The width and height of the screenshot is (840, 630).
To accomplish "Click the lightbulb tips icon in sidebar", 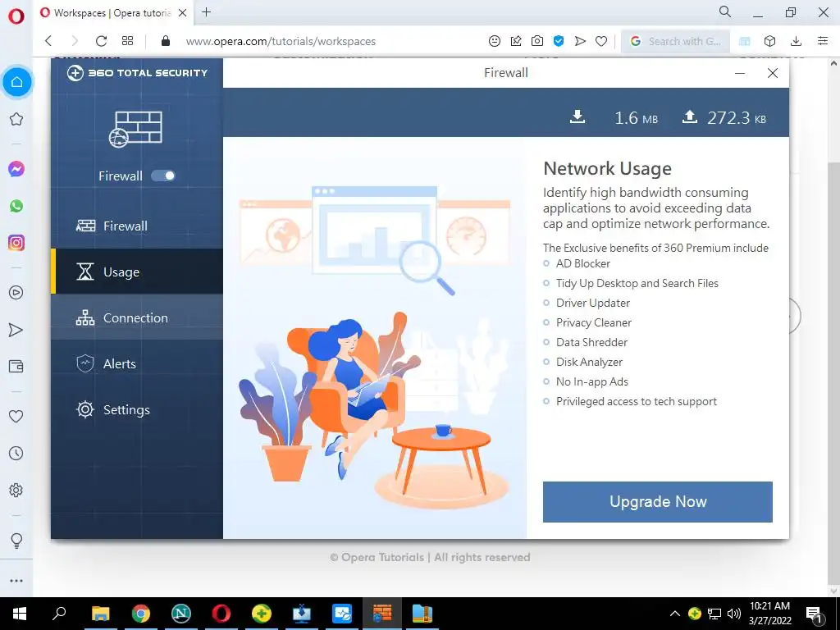I will click(16, 541).
